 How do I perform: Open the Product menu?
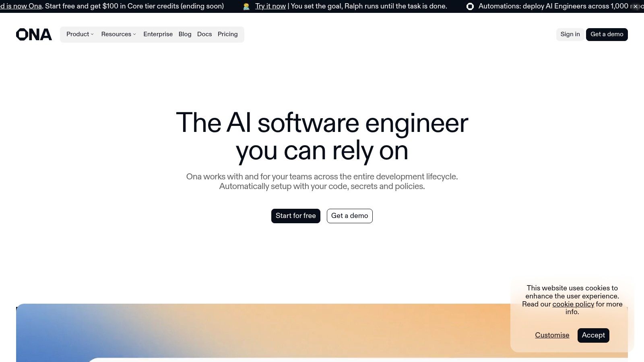pyautogui.click(x=78, y=34)
